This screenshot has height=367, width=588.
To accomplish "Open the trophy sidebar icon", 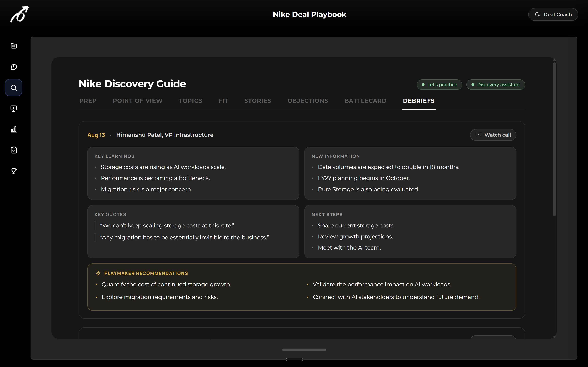I will click(x=14, y=171).
